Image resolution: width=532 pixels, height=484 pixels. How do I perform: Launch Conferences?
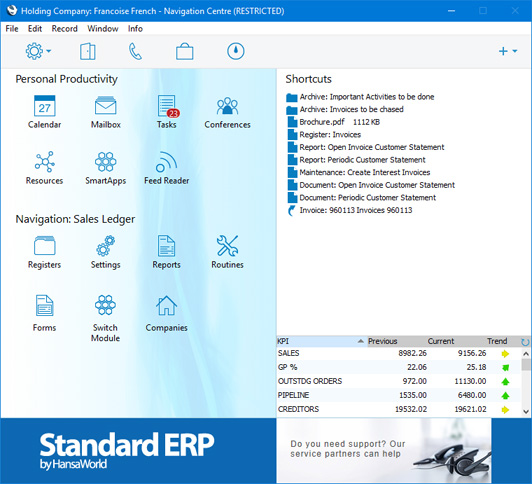[227, 106]
